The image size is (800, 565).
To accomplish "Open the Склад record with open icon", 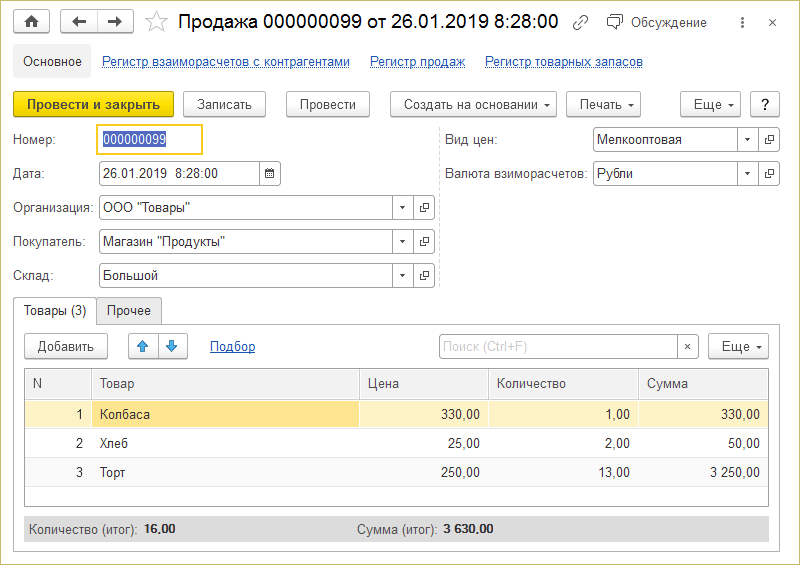I will 424,276.
